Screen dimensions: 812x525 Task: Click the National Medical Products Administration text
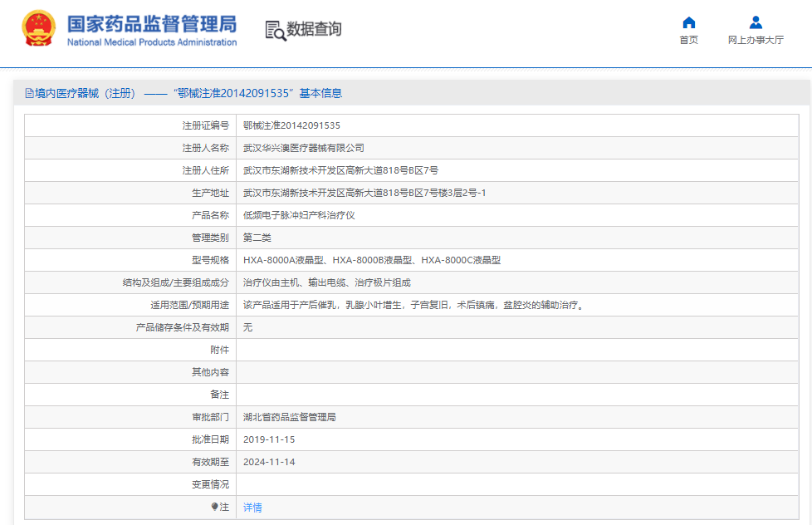pyautogui.click(x=152, y=42)
